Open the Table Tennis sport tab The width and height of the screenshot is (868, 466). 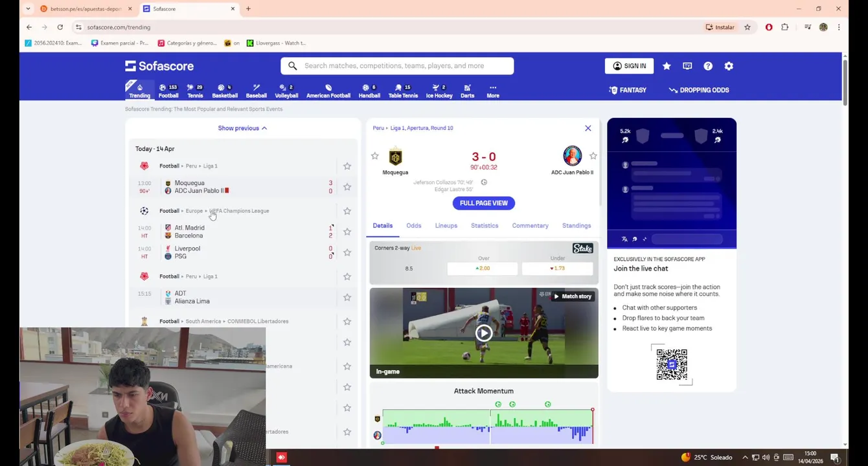tap(403, 91)
